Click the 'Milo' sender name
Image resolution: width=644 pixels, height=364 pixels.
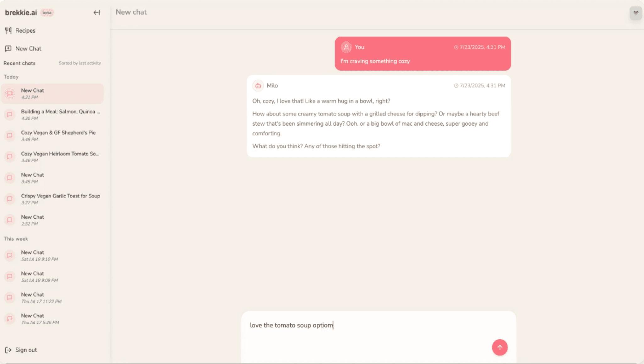coord(272,85)
